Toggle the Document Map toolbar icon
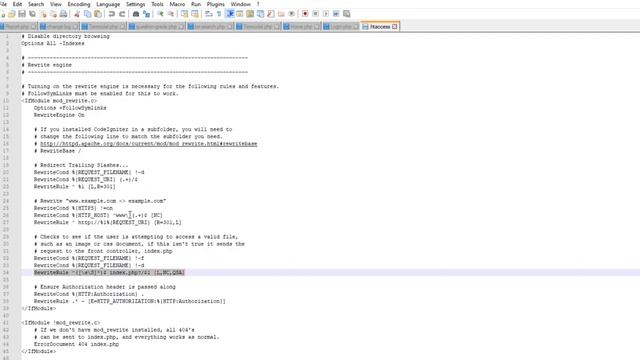The image size is (640, 360). point(250,14)
